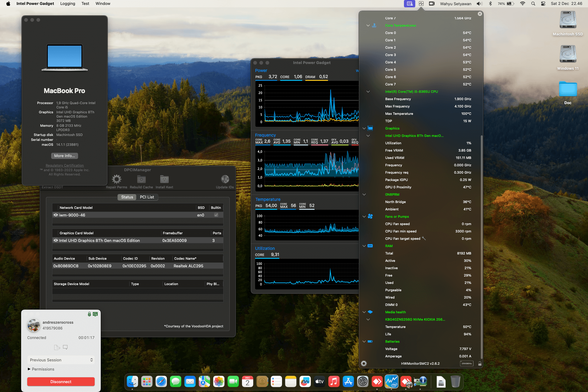This screenshot has width=588, height=392.
Task: Toggle eye icon for Intel UHD Graphics row
Action: pos(56,240)
